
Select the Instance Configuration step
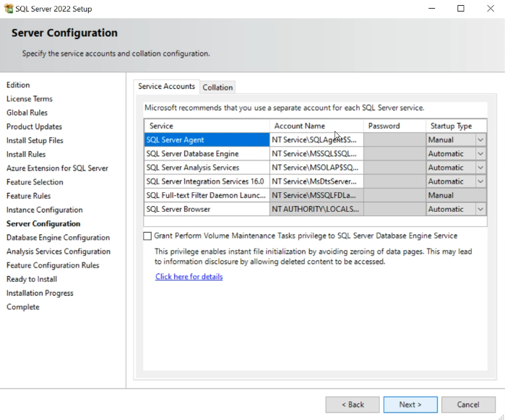point(45,210)
